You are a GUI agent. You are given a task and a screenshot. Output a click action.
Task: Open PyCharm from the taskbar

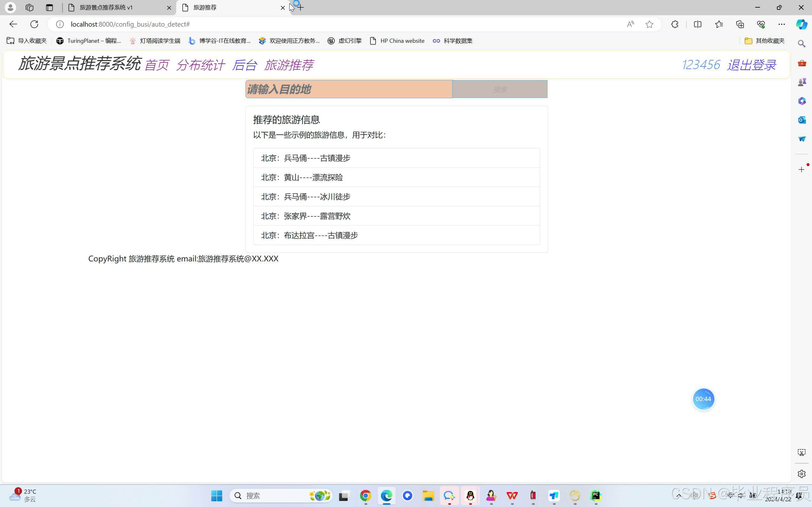point(596,495)
